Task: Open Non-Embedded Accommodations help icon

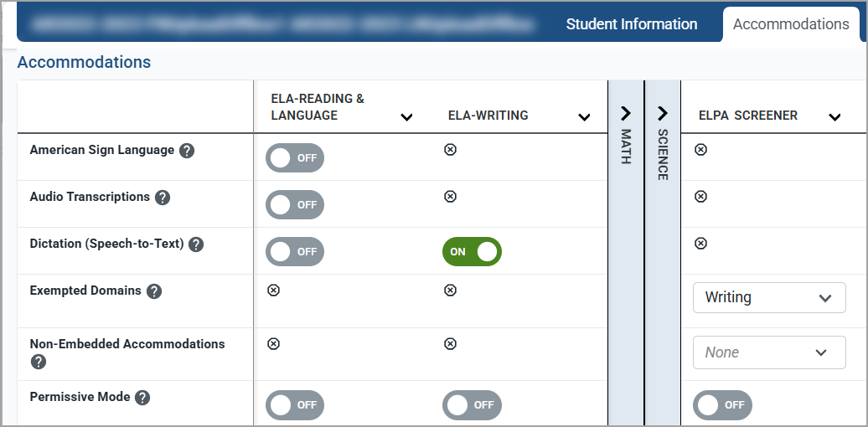Action: click(38, 362)
